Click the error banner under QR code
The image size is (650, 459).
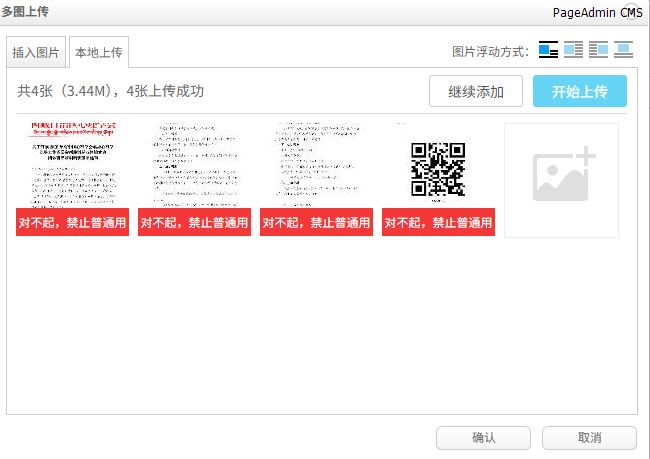(x=438, y=223)
